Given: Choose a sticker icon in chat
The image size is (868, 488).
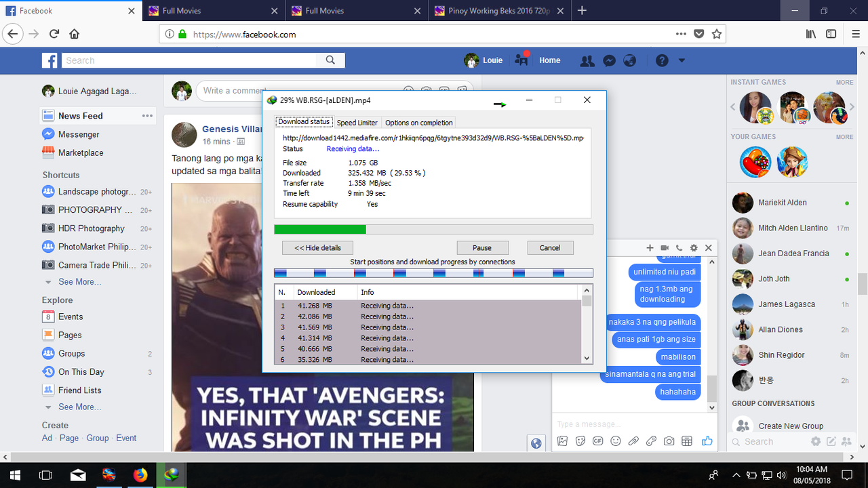Looking at the screenshot, I should click(580, 441).
